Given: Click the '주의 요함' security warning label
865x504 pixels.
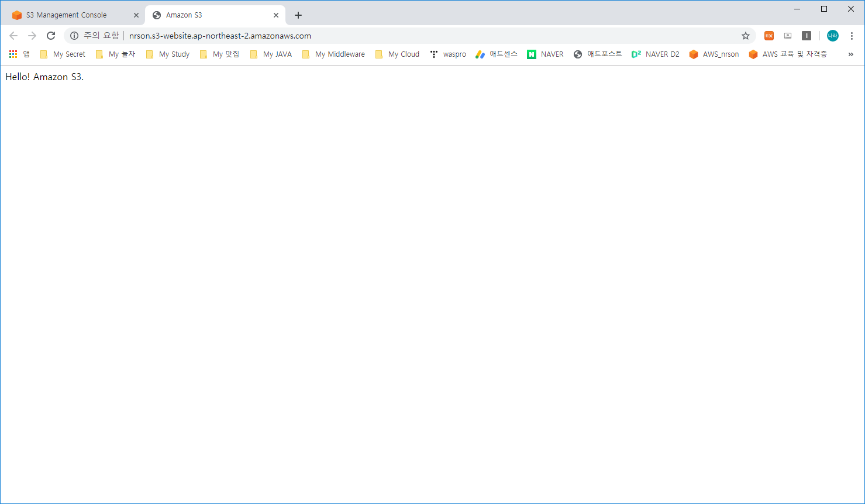Looking at the screenshot, I should tap(101, 36).
